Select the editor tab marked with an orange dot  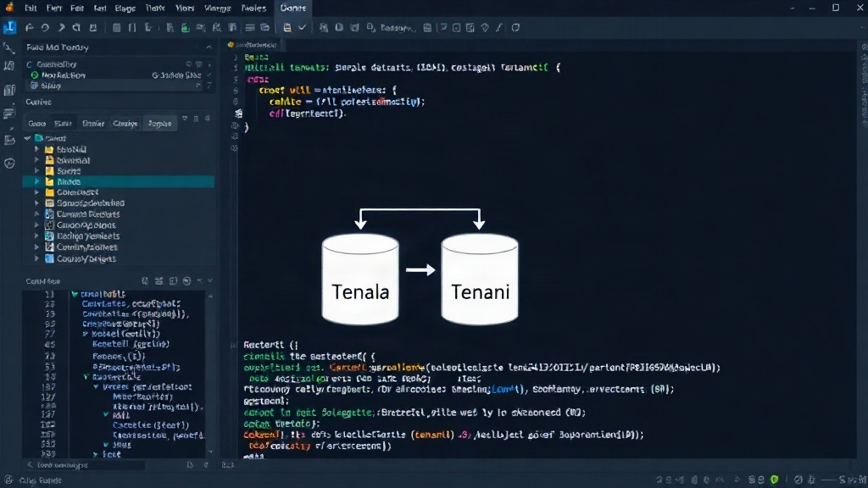tap(253, 45)
